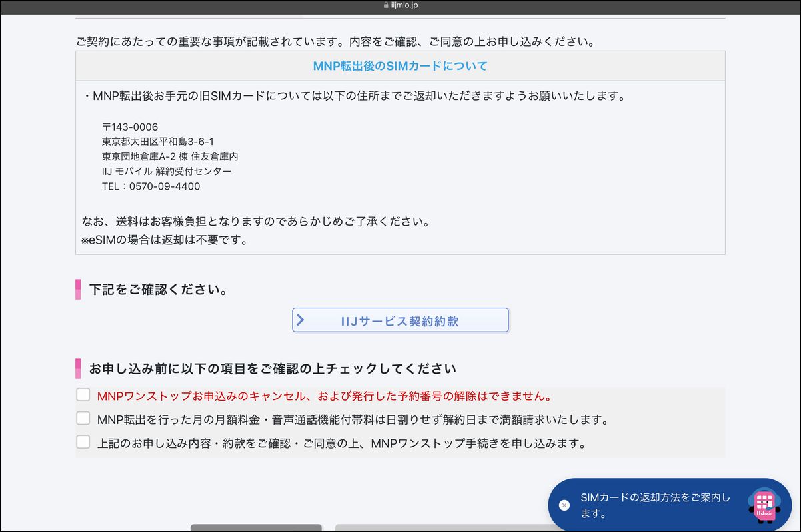The height and width of the screenshot is (532, 801).
Task: Click the postal code 〒143-0006
Action: [130, 127]
